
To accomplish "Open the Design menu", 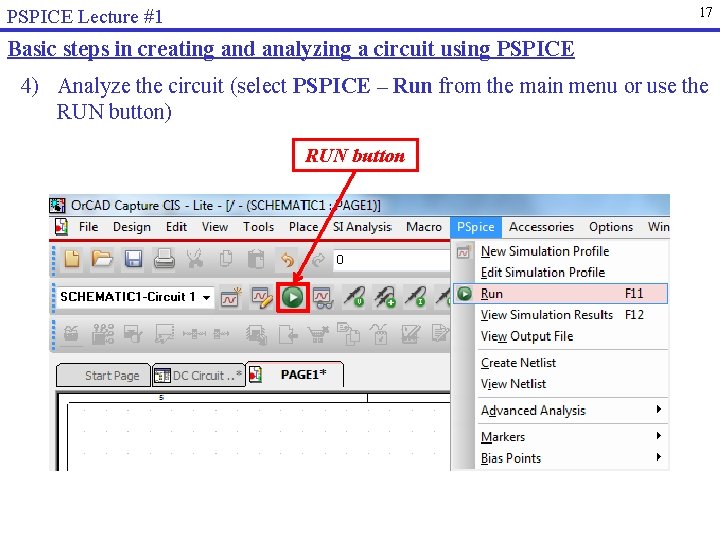I will [x=131, y=227].
